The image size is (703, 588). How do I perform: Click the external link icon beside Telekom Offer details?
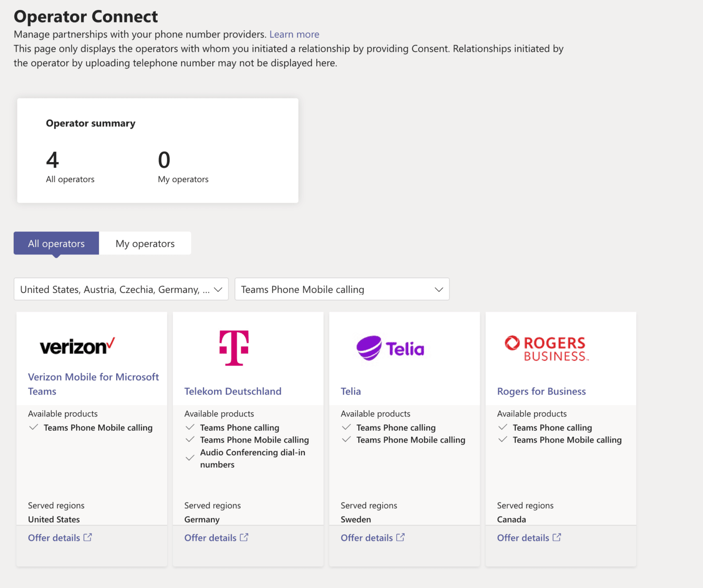pos(244,537)
